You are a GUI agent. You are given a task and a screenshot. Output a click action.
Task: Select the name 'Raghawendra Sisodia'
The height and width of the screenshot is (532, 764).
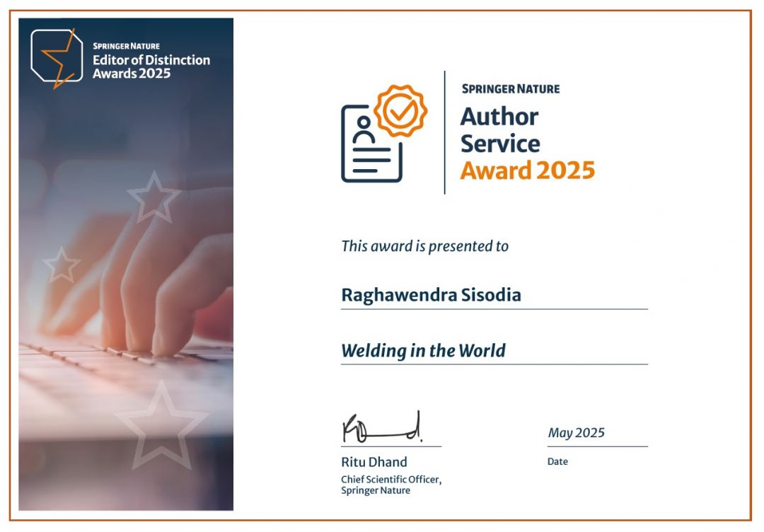pyautogui.click(x=432, y=296)
